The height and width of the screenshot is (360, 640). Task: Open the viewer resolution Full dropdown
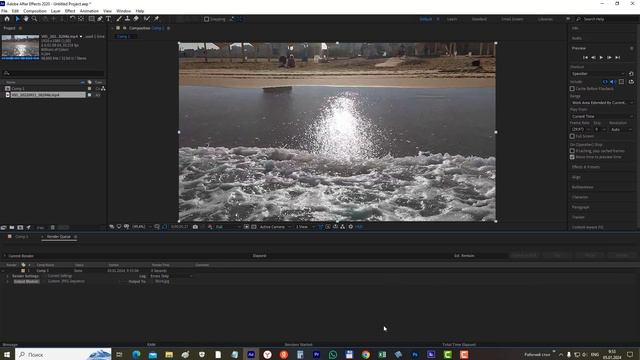click(228, 227)
